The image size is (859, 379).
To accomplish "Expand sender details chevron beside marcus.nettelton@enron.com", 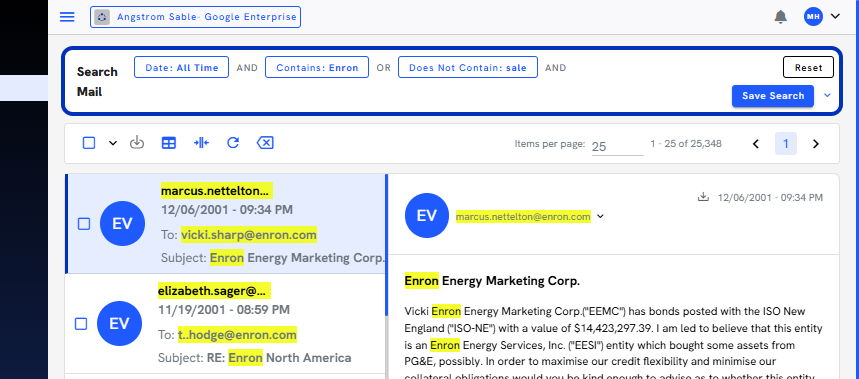I will point(600,216).
